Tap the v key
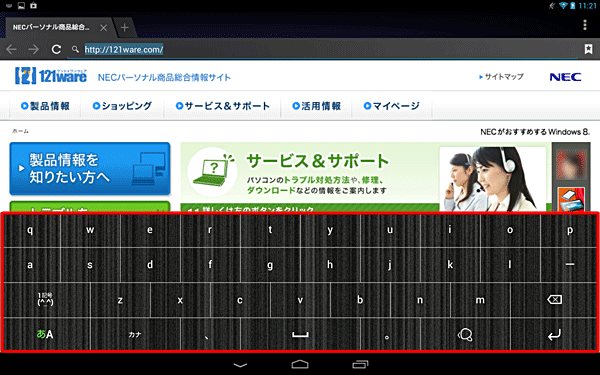 pyautogui.click(x=300, y=300)
